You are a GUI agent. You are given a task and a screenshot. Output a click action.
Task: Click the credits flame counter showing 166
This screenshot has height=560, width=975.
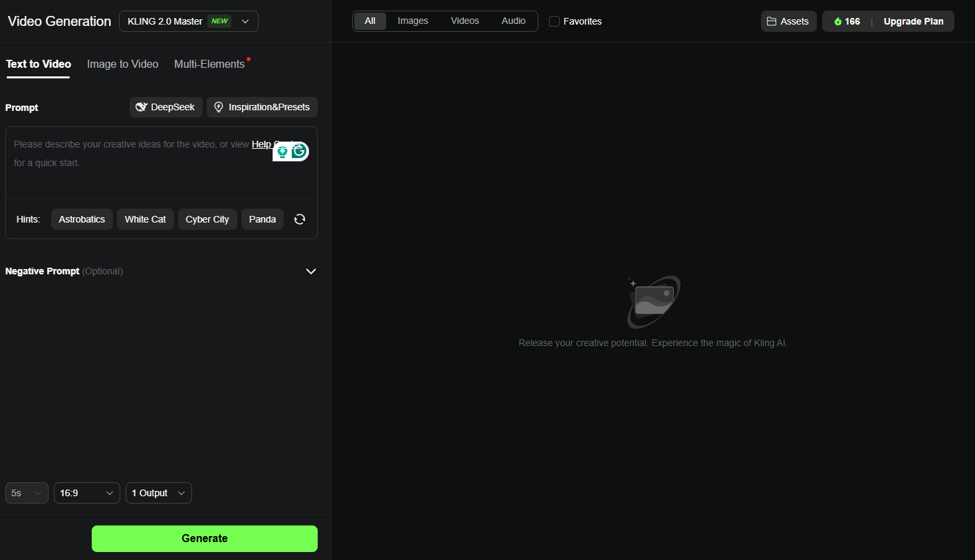tap(847, 21)
